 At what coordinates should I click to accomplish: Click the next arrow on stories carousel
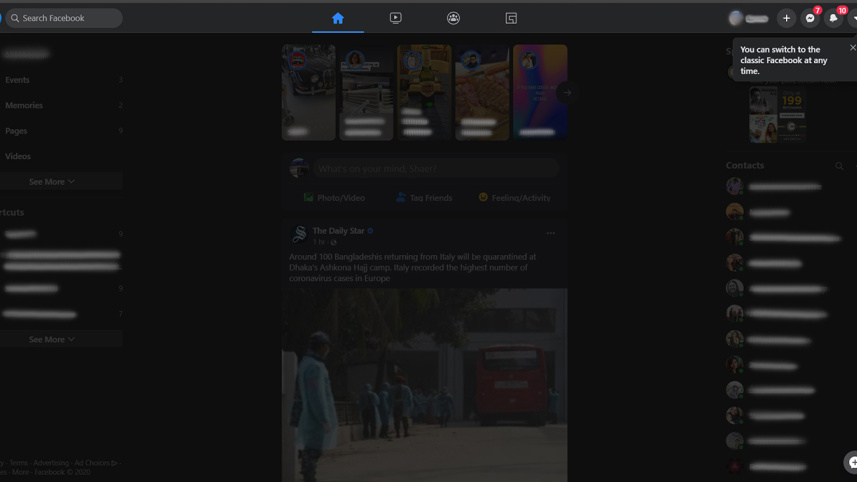click(567, 92)
